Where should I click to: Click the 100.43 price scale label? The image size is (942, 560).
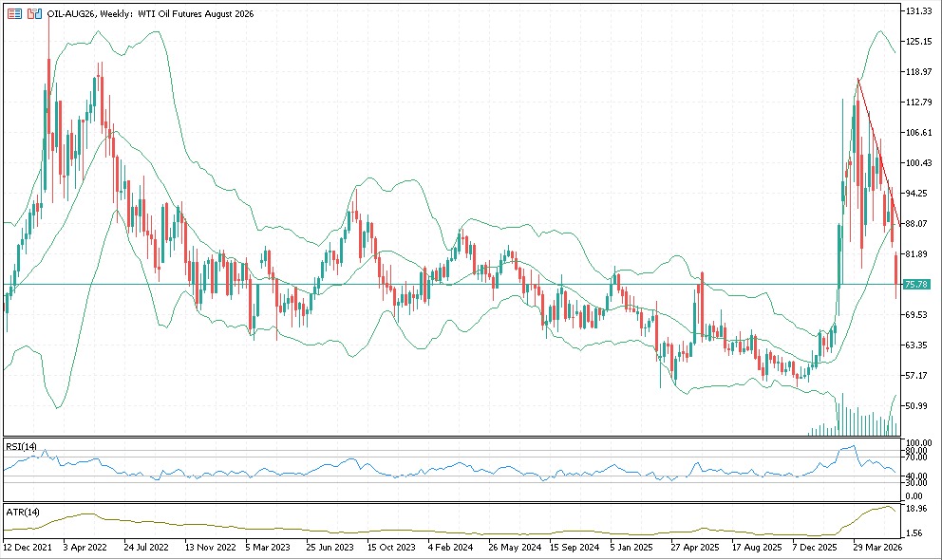coord(918,162)
